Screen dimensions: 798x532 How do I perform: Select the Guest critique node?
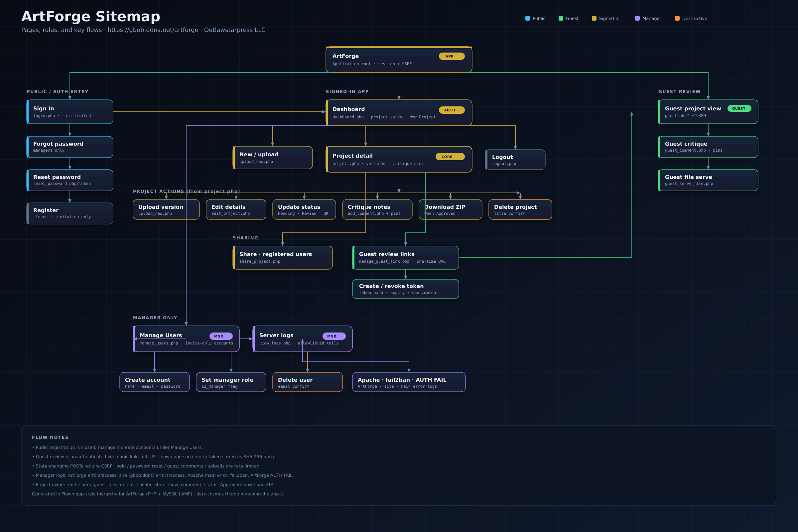pyautogui.click(x=708, y=147)
